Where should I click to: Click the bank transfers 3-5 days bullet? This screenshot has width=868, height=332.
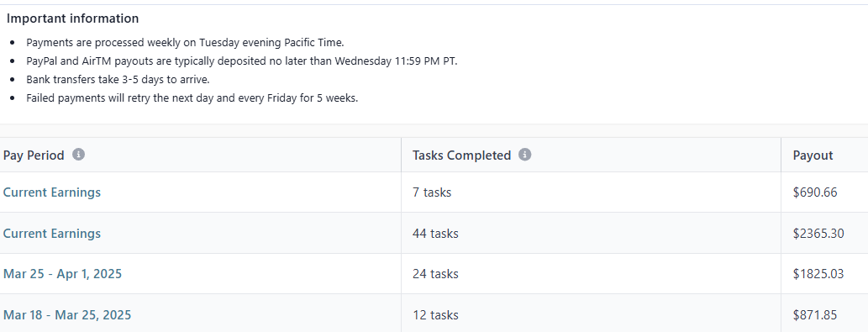(x=118, y=79)
